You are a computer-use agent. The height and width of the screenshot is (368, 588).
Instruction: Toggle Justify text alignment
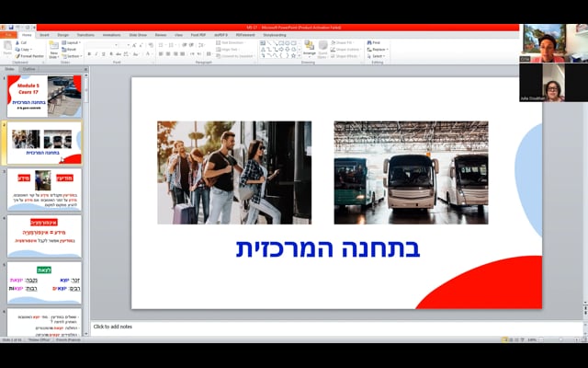(x=182, y=54)
